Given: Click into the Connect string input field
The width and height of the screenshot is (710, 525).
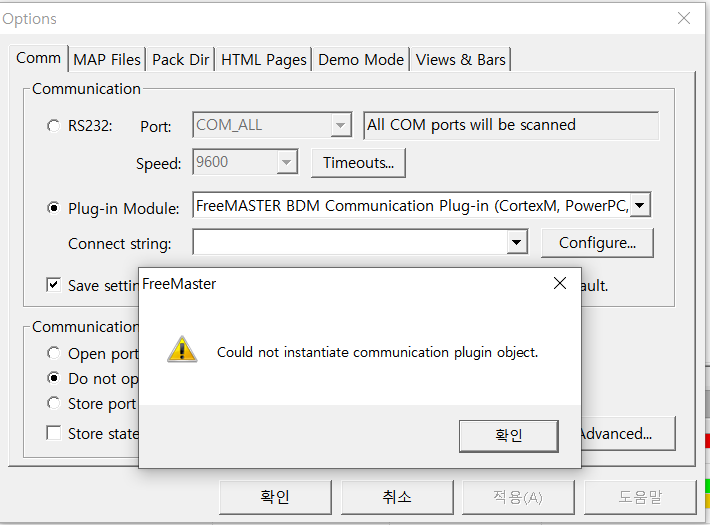Looking at the screenshot, I should tap(350, 242).
